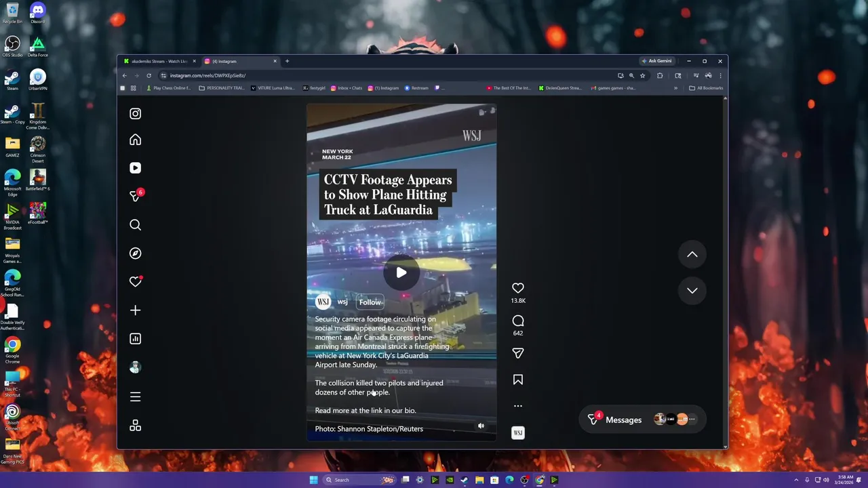Viewport: 868px width, 488px height.
Task: Open DeJenQueen Stream bookmark
Action: click(560, 88)
